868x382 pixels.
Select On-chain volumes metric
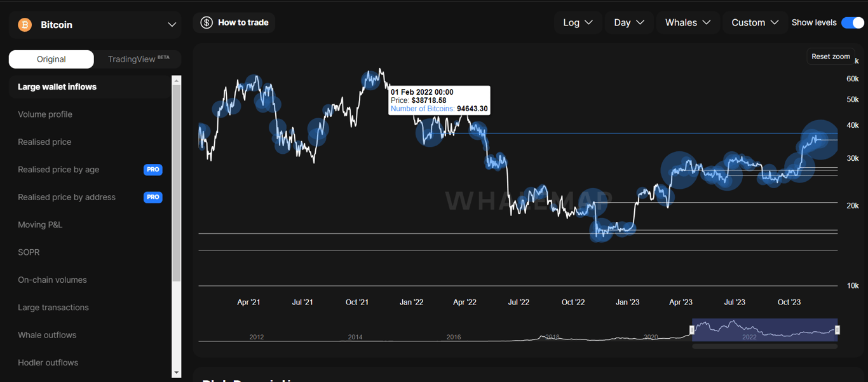(x=52, y=280)
